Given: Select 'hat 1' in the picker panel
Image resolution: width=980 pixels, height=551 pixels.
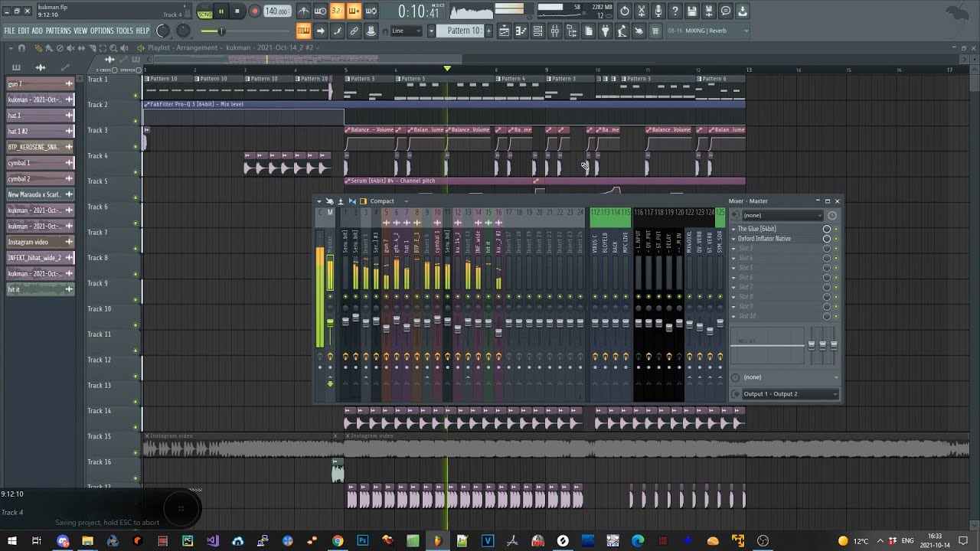Looking at the screenshot, I should pos(40,115).
